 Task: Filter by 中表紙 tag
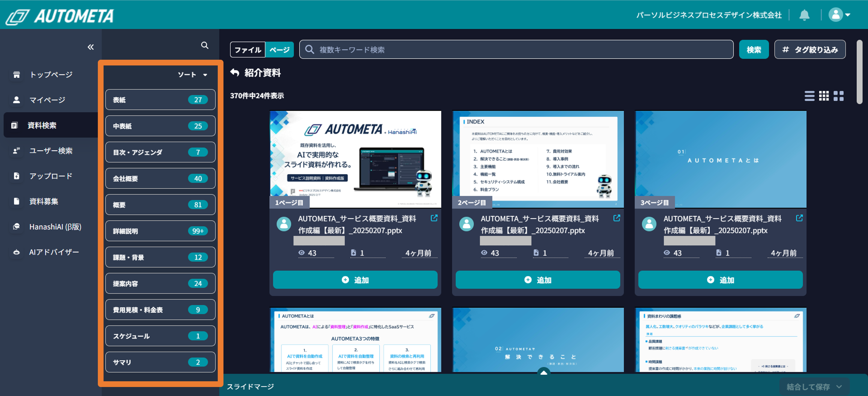161,126
